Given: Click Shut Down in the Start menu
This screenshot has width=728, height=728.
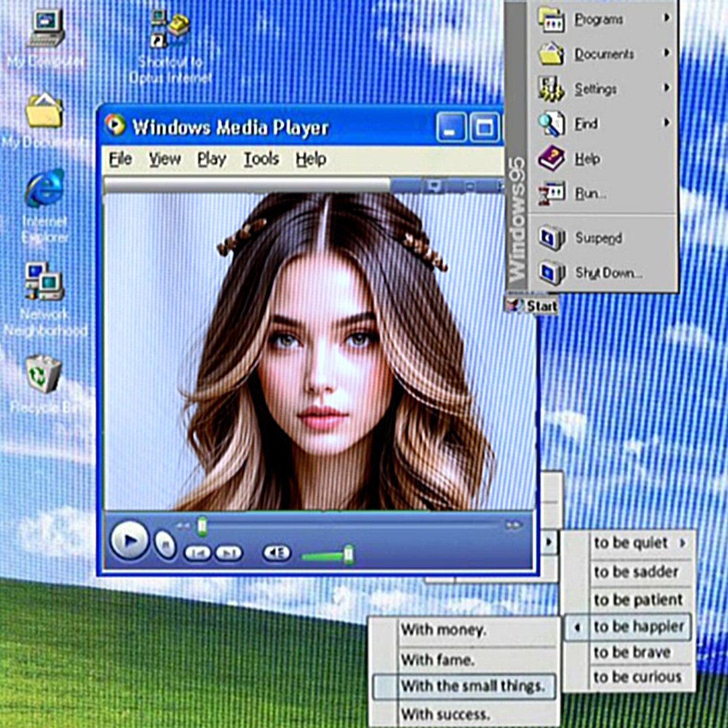Looking at the screenshot, I should 608,273.
